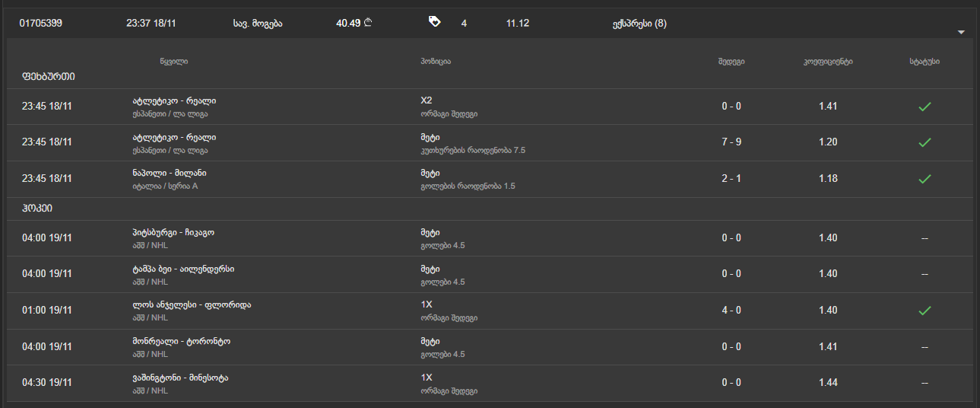Image resolution: width=980 pixels, height=408 pixels.
Task: Click the ექსპრესი (8) bet type label
Action: (639, 24)
